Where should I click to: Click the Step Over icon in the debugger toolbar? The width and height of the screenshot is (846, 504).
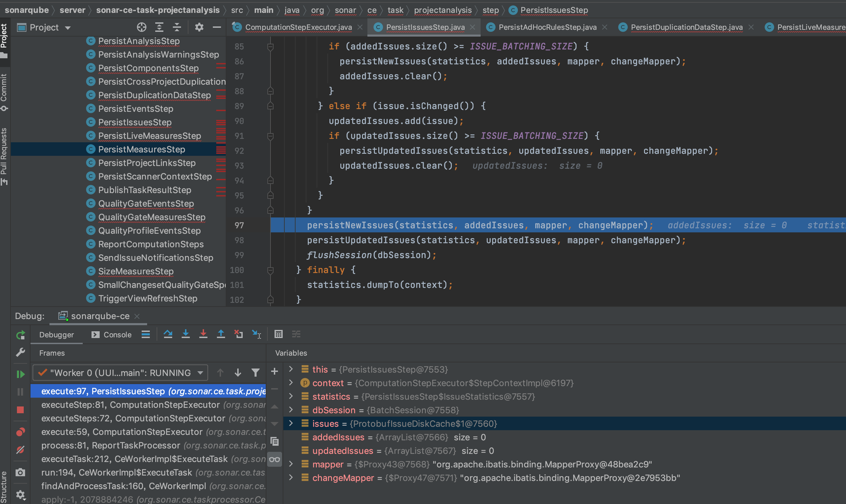168,334
